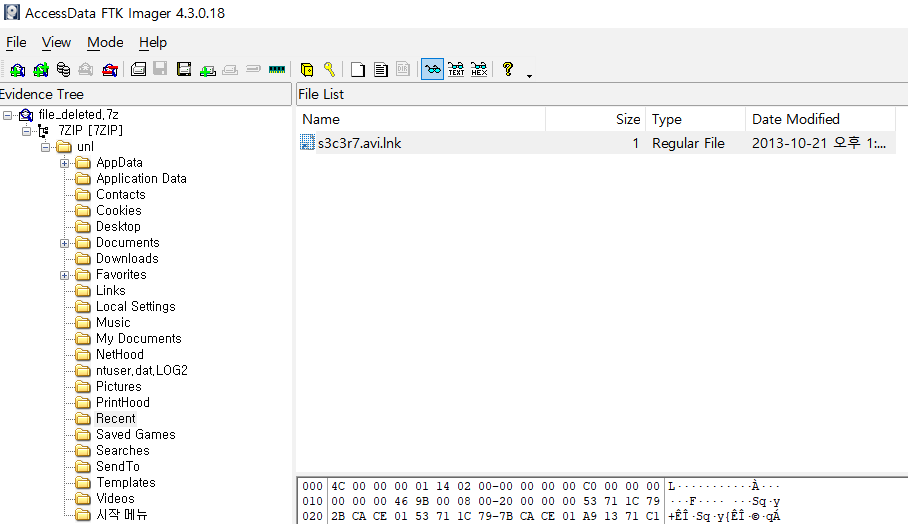Select the s3c3r7.avi.lnk file
The width and height of the screenshot is (908, 524).
click(359, 143)
